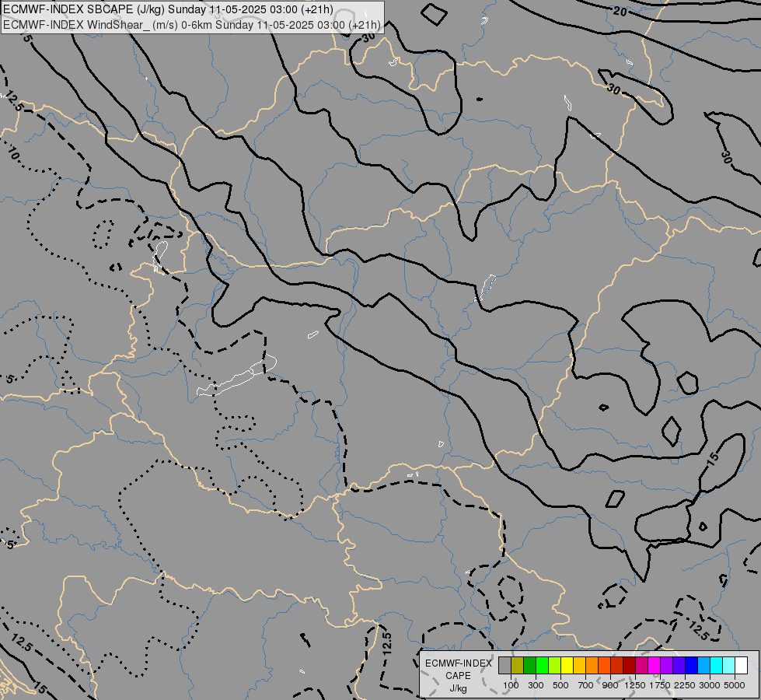Select the bright red-orange legend swatch
This screenshot has height=700, width=761.
(x=604, y=666)
